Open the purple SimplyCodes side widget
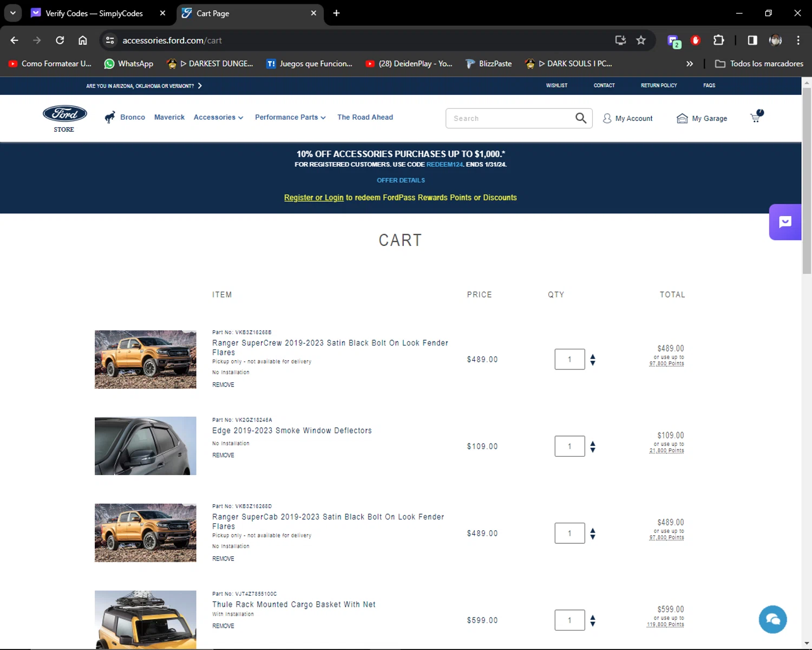Viewport: 812px width, 650px height. (x=785, y=222)
